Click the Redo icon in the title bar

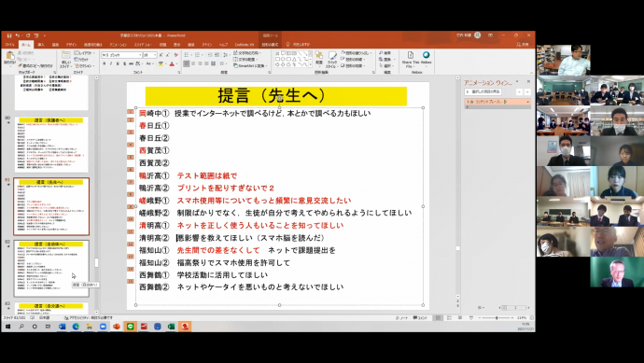[x=27, y=35]
